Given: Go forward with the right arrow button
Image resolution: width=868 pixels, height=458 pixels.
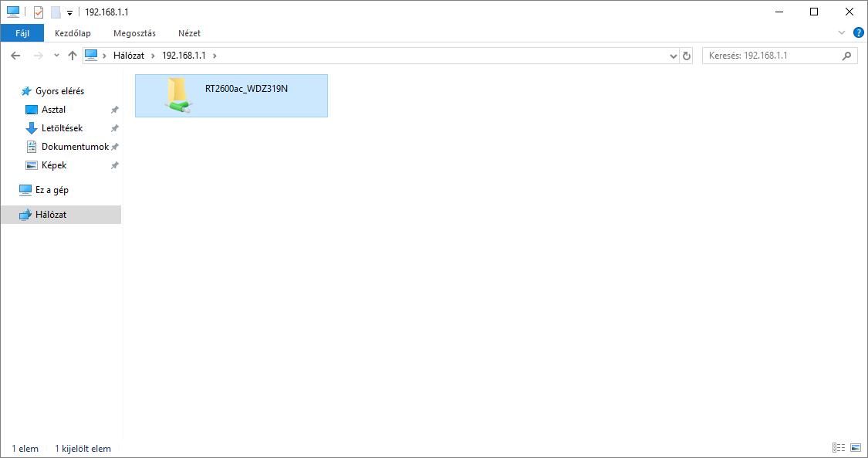Looking at the screenshot, I should pyautogui.click(x=39, y=56).
